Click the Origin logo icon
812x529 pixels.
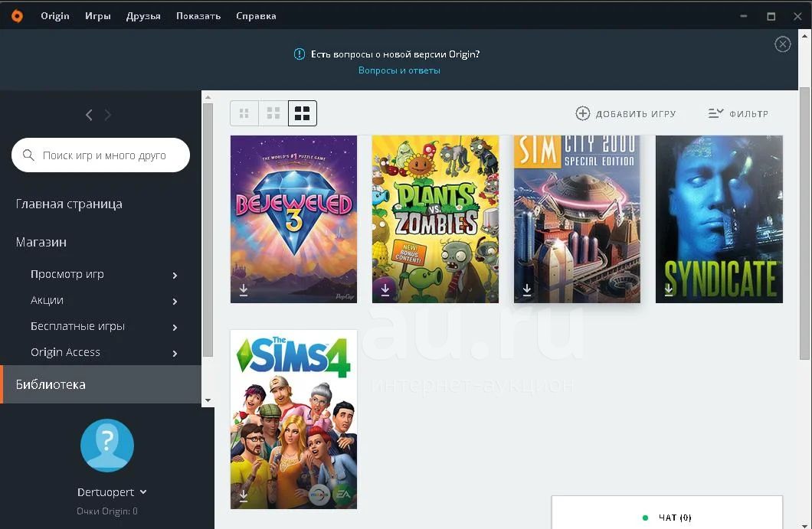[17, 16]
